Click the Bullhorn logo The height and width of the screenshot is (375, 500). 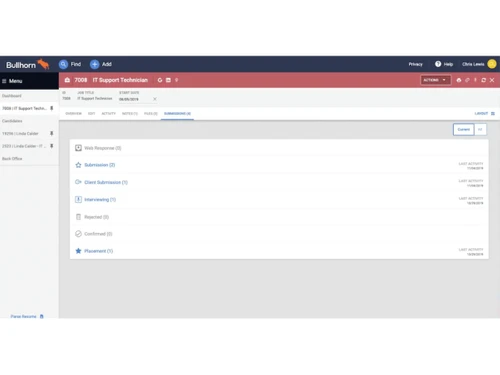(x=27, y=64)
